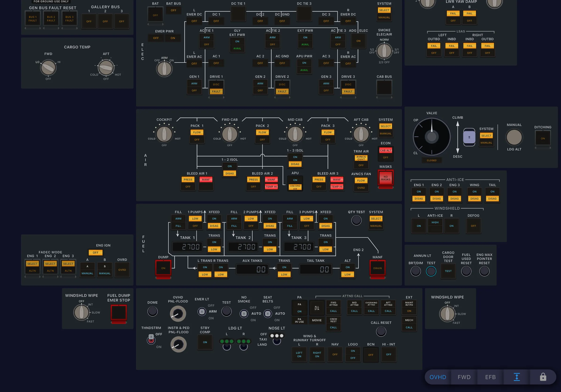Viewport: 561px width, 392px height.
Task: Click the FUEL USED RESET button
Action: click(x=466, y=271)
